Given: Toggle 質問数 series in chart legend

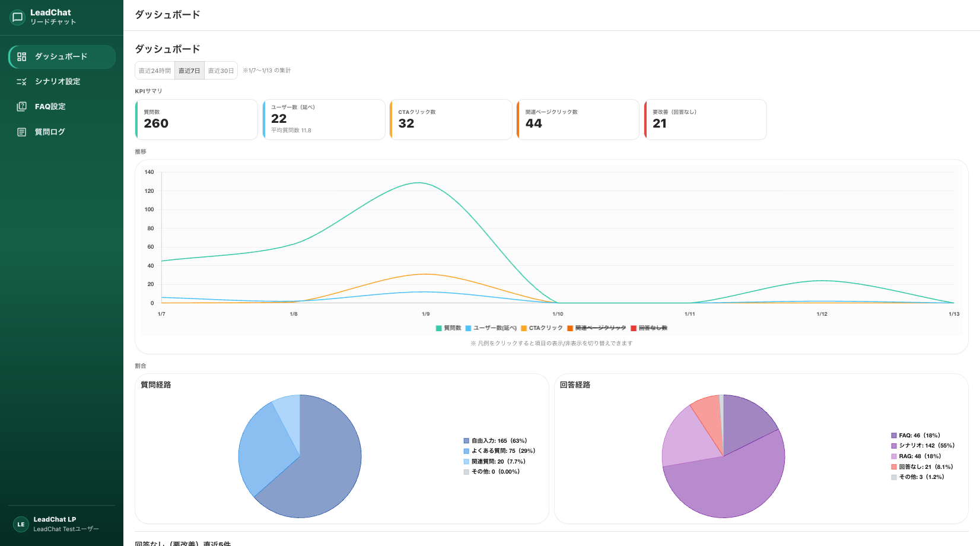Looking at the screenshot, I should click(448, 328).
